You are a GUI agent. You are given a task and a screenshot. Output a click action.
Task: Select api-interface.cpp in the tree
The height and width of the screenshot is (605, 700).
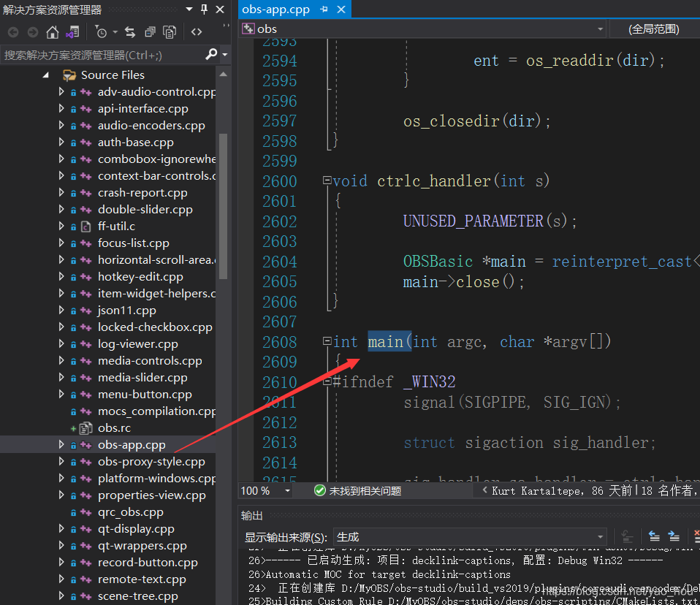point(143,108)
